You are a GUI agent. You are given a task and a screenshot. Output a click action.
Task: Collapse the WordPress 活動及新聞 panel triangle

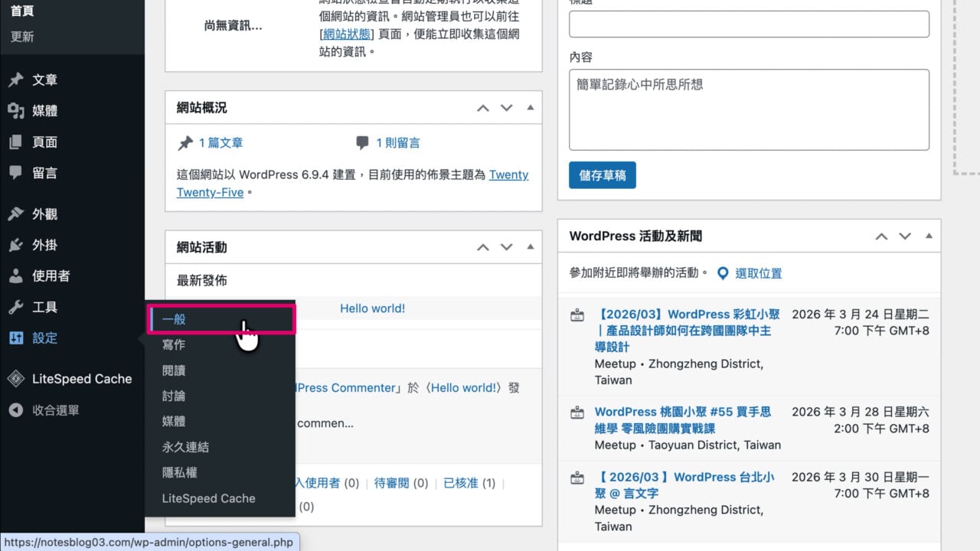[x=929, y=236]
